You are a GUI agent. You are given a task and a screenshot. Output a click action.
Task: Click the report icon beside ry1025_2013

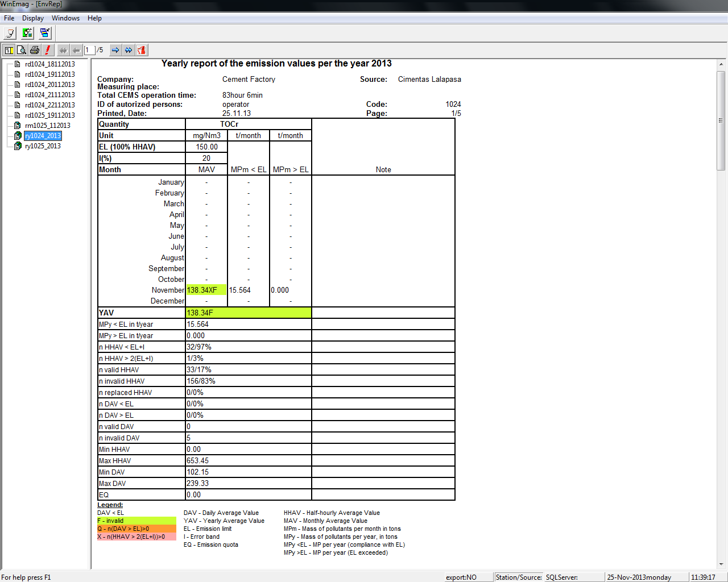(x=18, y=146)
